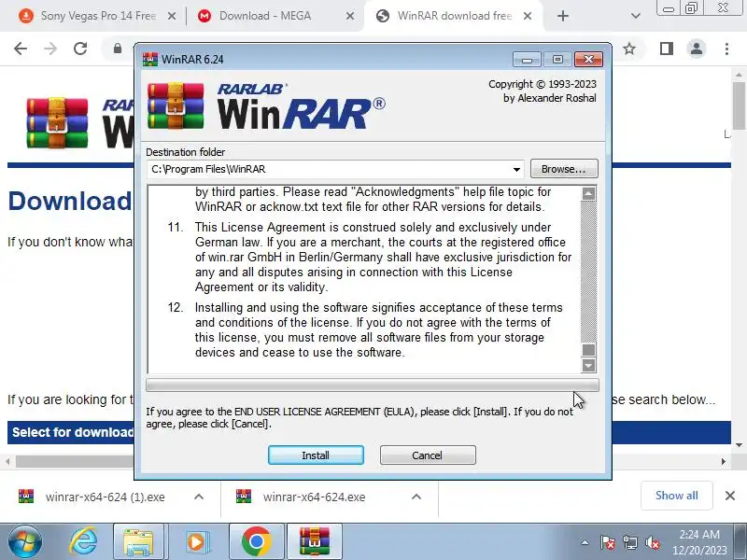Click Install in the WinRAR installer
The height and width of the screenshot is (560, 747).
tap(316, 455)
